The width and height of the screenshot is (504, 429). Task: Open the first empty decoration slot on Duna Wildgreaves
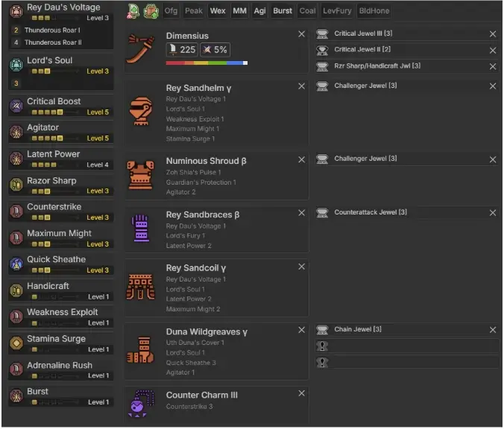tap(407, 346)
